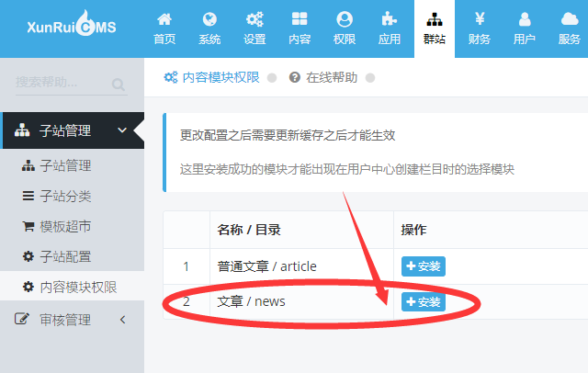588x373 pixels.
Task: Click the chevron beside 子站管理 header
Action: point(122,130)
